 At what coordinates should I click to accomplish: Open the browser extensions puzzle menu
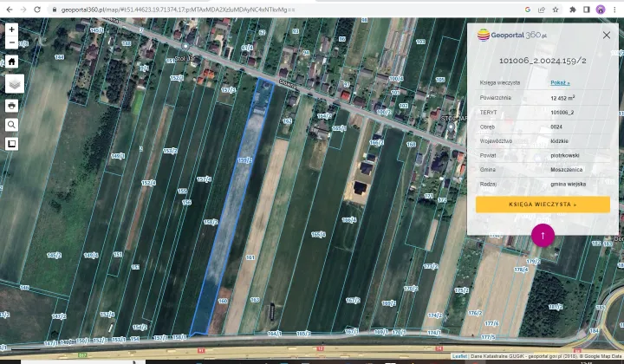click(x=573, y=9)
